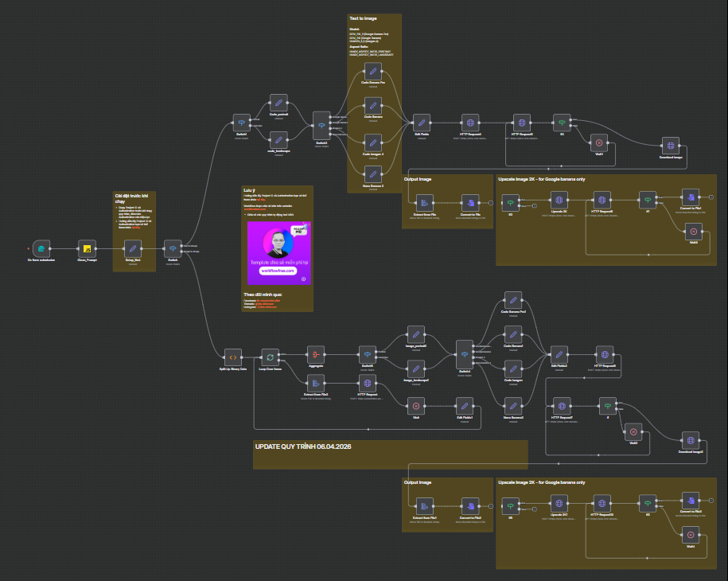728x581 pixels.
Task: Select the Extract from File2 node
Action: click(x=316, y=384)
